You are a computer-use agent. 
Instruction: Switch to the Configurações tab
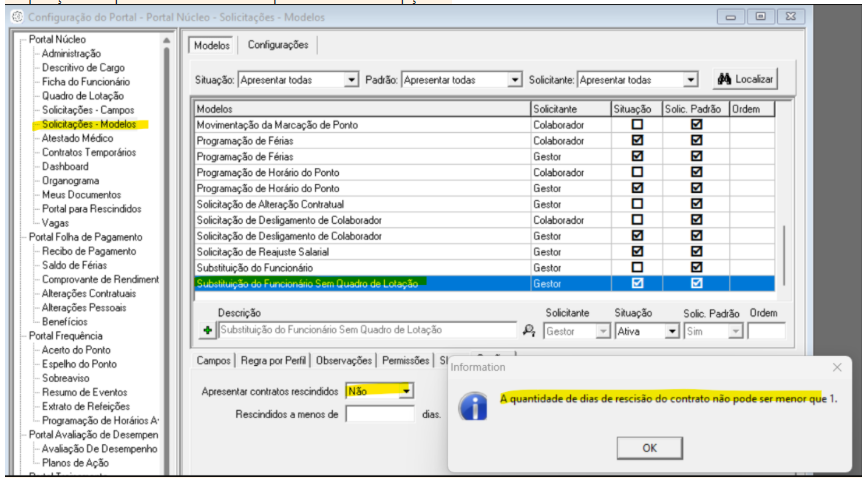click(278, 45)
